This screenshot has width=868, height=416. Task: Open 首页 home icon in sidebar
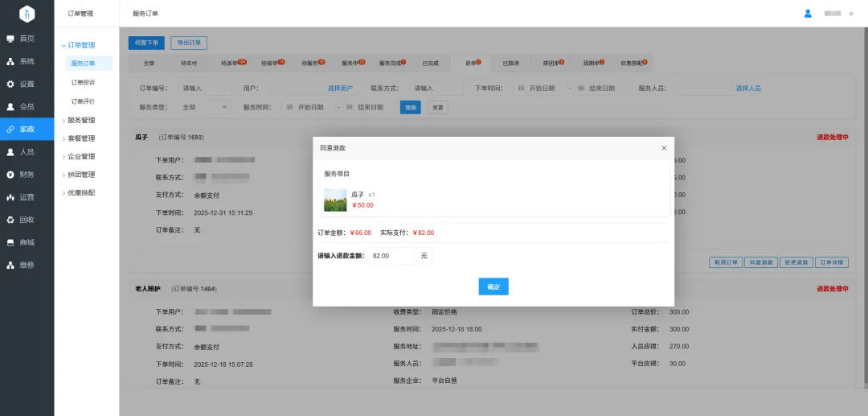click(x=10, y=39)
